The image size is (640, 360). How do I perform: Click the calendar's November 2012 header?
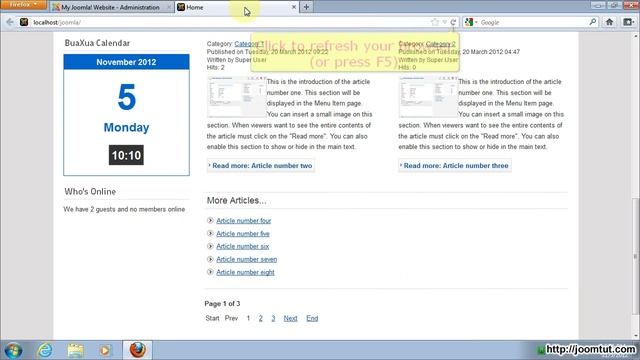click(x=126, y=62)
